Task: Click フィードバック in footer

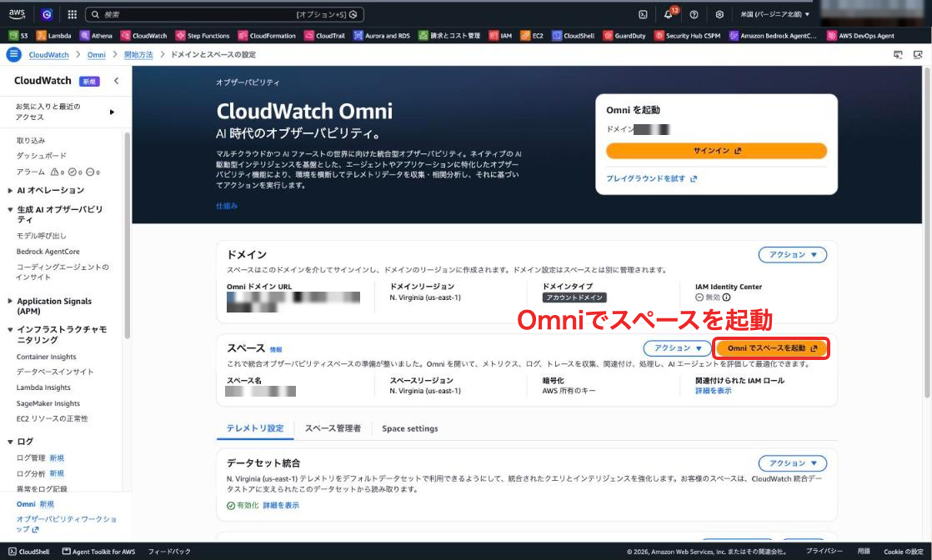Action: [x=168, y=552]
